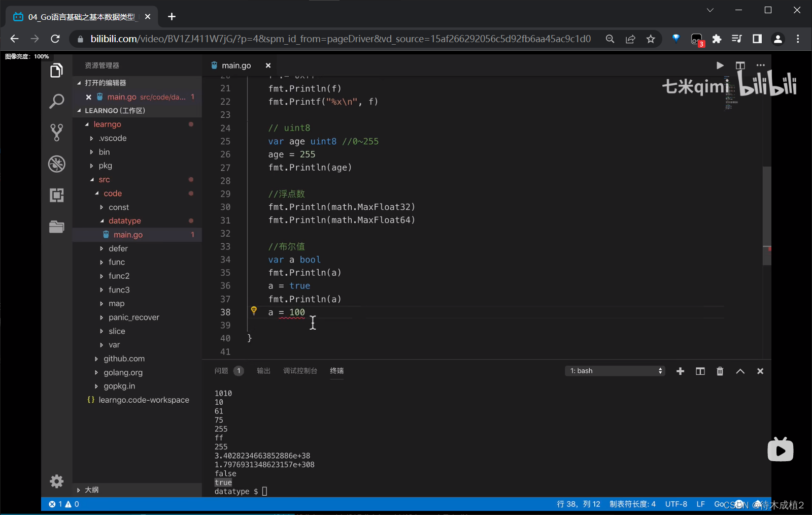Open the browser profile avatar menu
This screenshot has height=515, width=812.
(x=777, y=39)
